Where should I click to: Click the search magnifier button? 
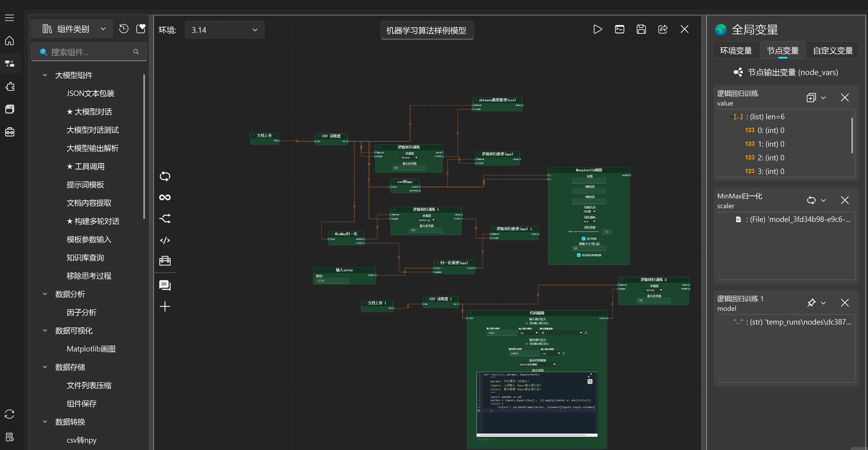tap(136, 52)
